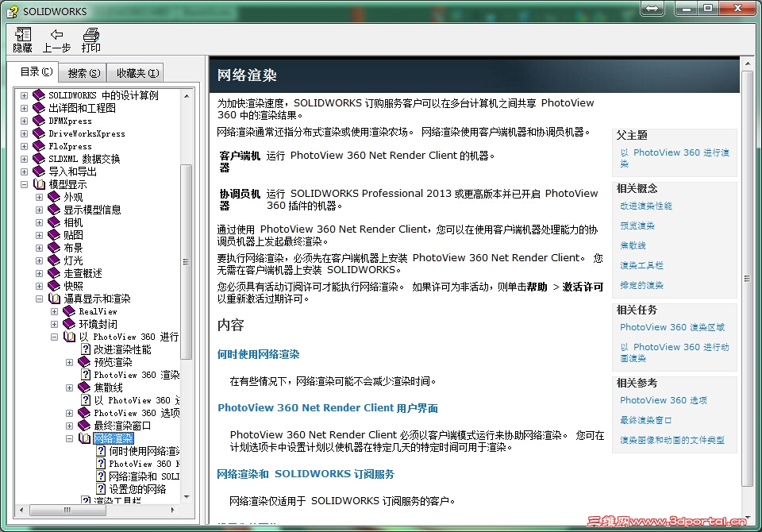Click the book icon next to 外观
The width and height of the screenshot is (762, 532).
coord(54,197)
